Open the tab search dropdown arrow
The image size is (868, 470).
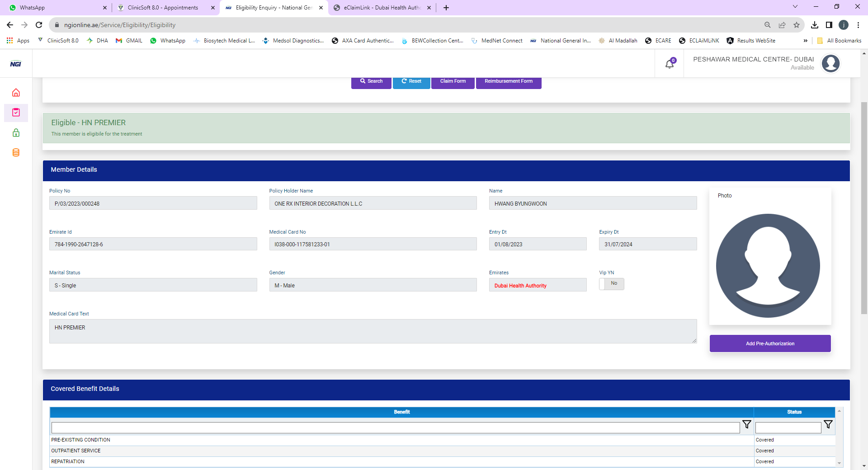click(x=795, y=7)
